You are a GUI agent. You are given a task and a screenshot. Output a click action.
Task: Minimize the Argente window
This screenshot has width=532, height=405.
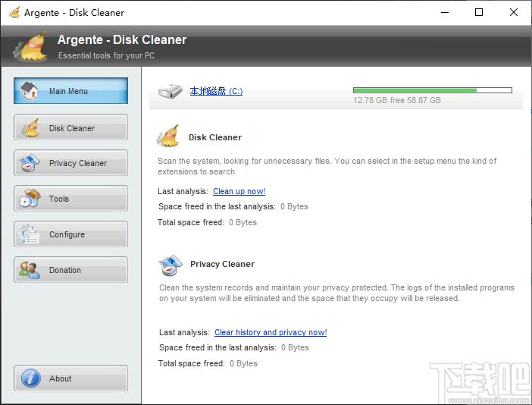(x=445, y=13)
